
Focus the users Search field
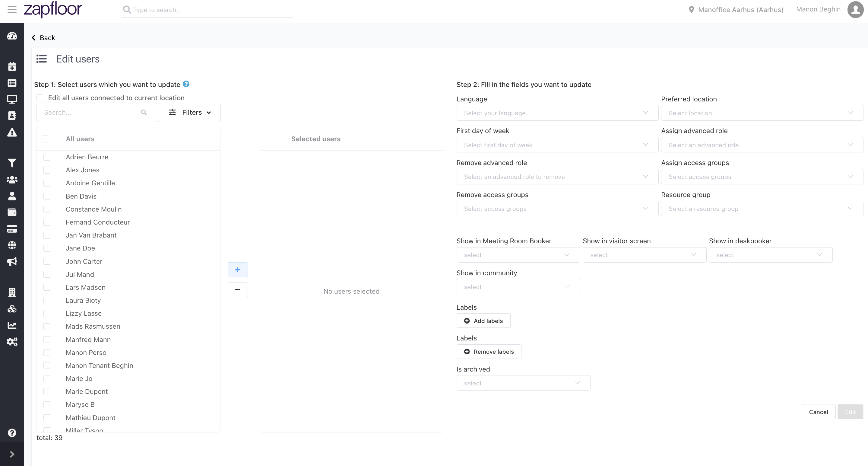[x=97, y=112]
